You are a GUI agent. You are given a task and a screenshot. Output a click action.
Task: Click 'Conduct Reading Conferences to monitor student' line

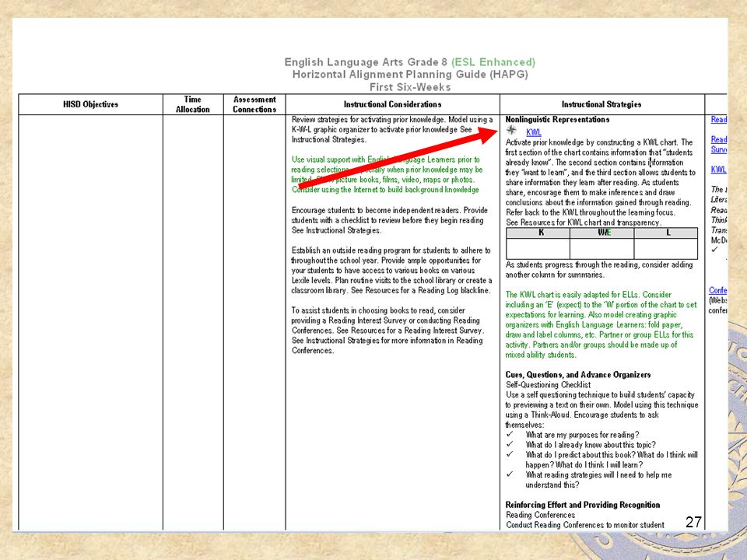click(x=585, y=525)
